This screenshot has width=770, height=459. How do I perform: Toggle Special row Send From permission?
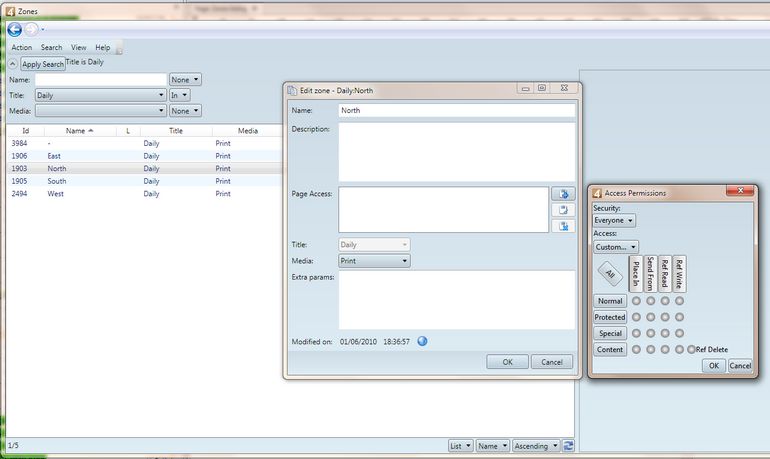651,333
